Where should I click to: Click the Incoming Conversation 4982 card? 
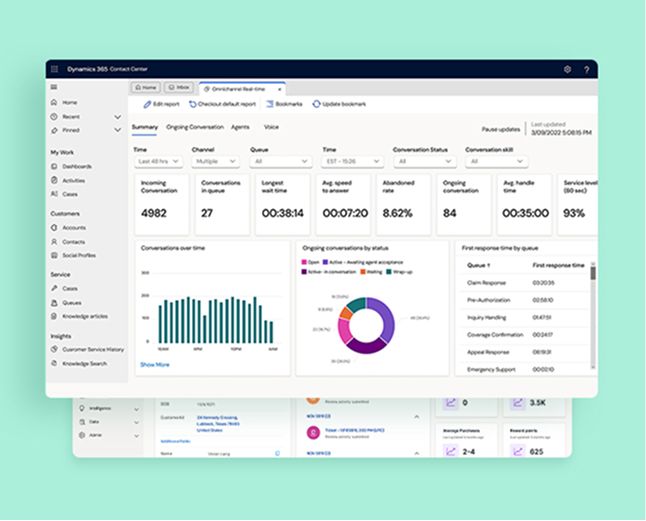[162, 204]
